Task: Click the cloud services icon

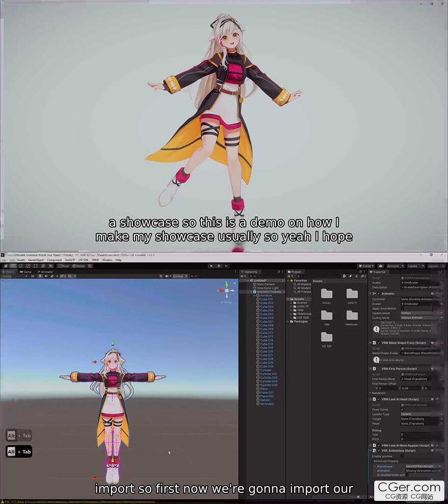Action: (x=381, y=266)
